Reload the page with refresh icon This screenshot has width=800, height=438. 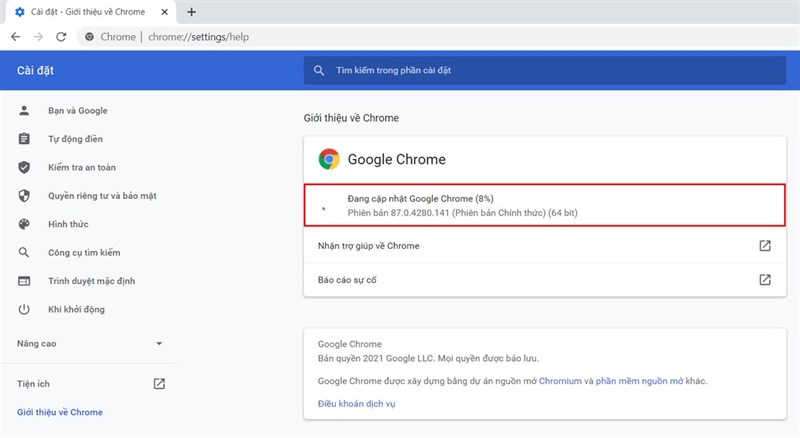[x=61, y=37]
